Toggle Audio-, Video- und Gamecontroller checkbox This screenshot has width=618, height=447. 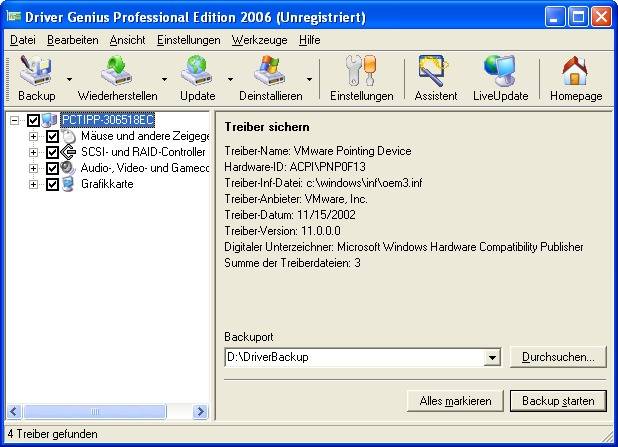(52, 168)
